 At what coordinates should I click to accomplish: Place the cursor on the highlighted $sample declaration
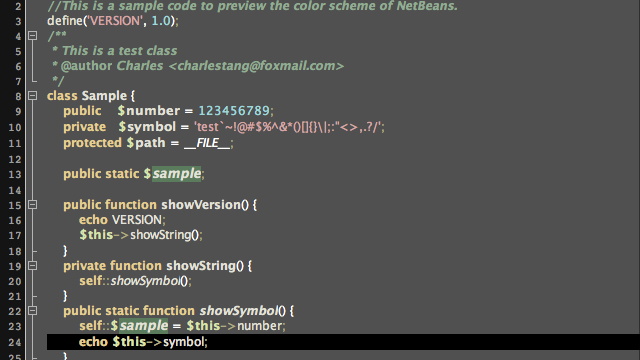176,174
